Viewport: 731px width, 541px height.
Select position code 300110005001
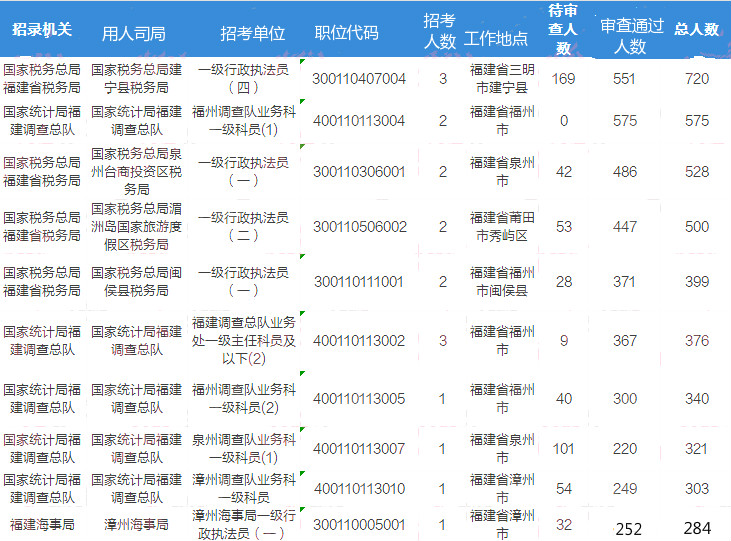(x=359, y=525)
